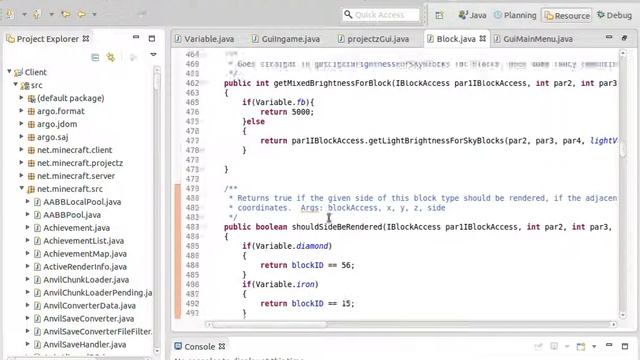Open the Previous Annotation dropdown arrow
Image resolution: width=640 pixels, height=360 pixels.
(51, 14)
